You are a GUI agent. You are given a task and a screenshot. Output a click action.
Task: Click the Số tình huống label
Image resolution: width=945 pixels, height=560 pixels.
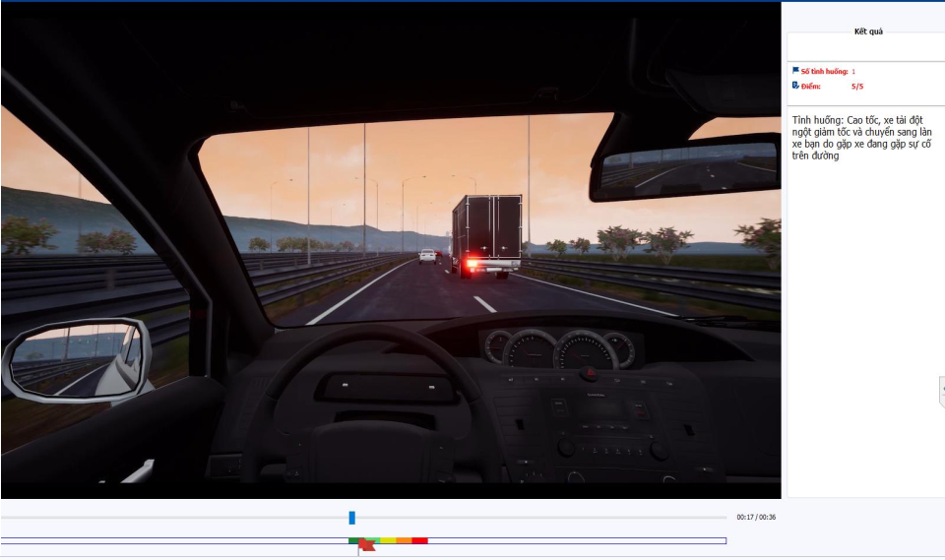(x=825, y=71)
